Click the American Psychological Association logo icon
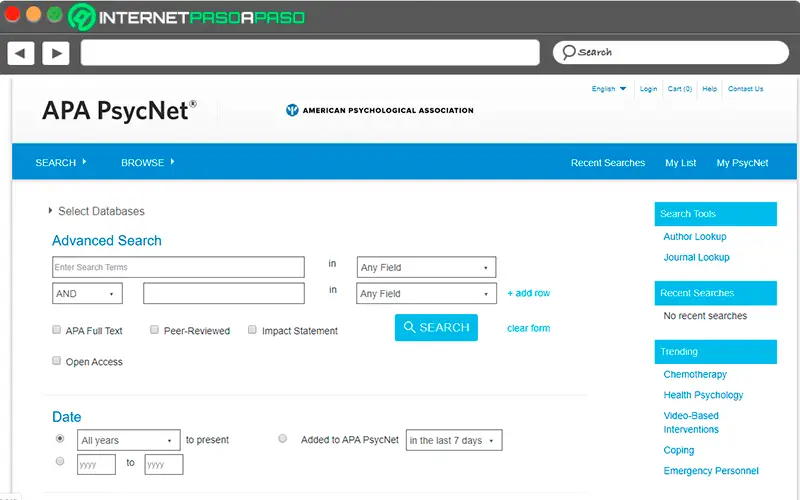 coord(292,110)
